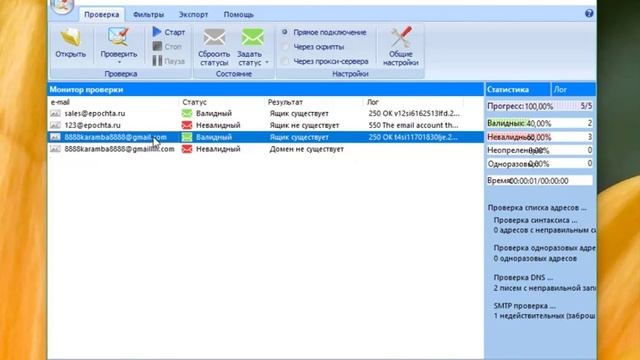640x360 pixels.
Task: Click the Валидных 40,00% bar
Action: [x=540, y=123]
